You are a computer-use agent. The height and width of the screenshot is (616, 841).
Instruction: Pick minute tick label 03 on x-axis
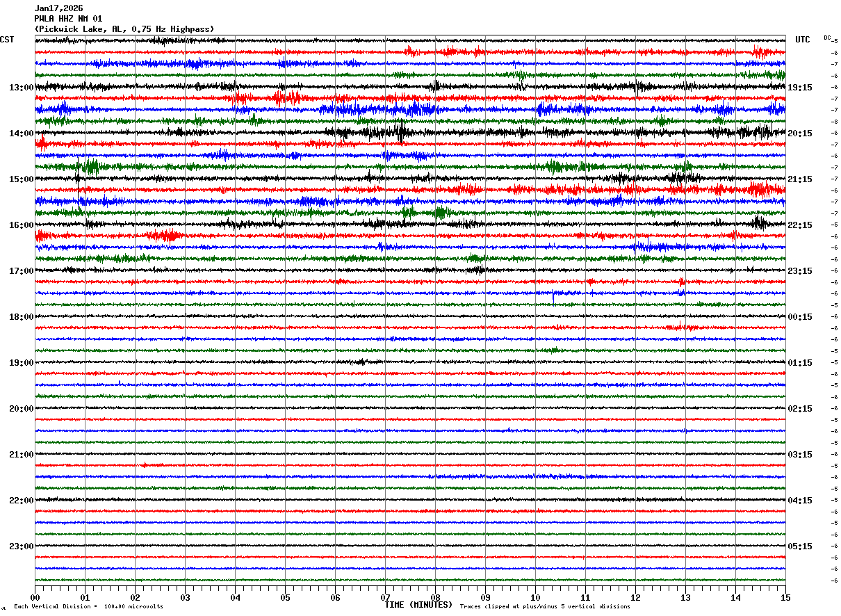pyautogui.click(x=185, y=597)
